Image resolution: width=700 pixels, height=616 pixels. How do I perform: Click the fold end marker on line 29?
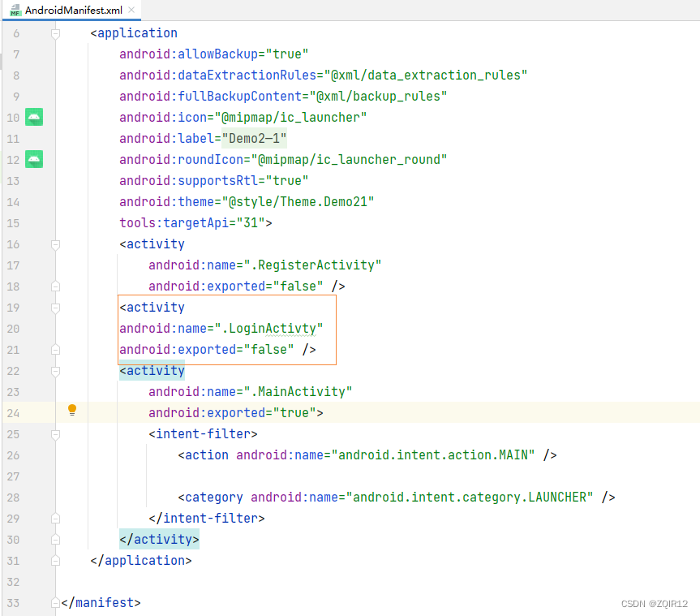coord(55,519)
